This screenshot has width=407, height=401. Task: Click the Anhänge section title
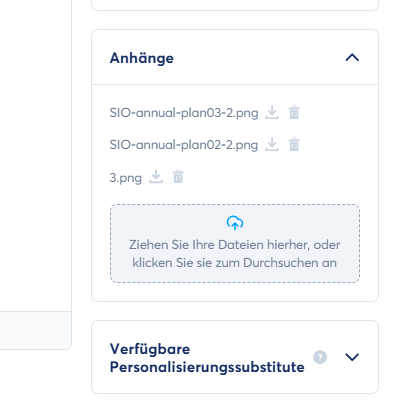142,58
